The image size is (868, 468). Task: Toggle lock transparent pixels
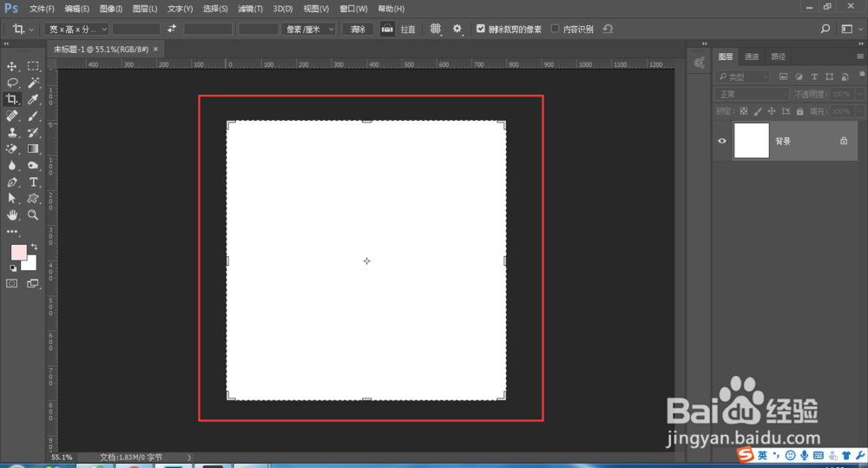click(744, 111)
